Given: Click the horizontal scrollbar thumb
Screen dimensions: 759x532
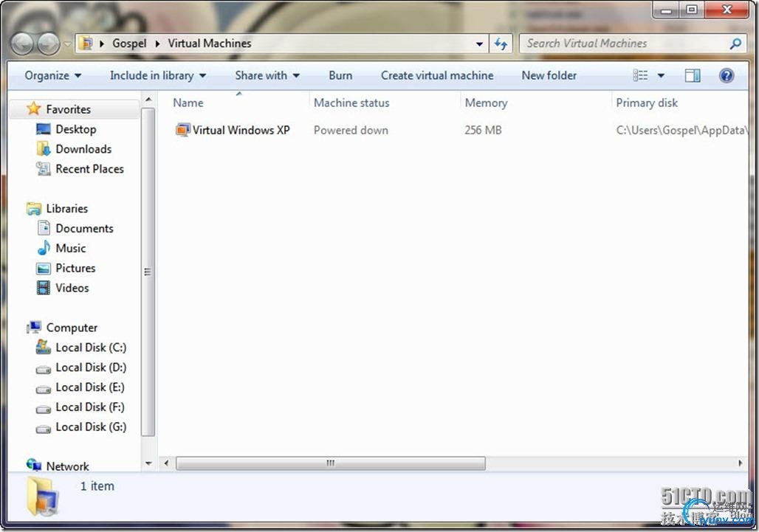Looking at the screenshot, I should click(x=331, y=463).
